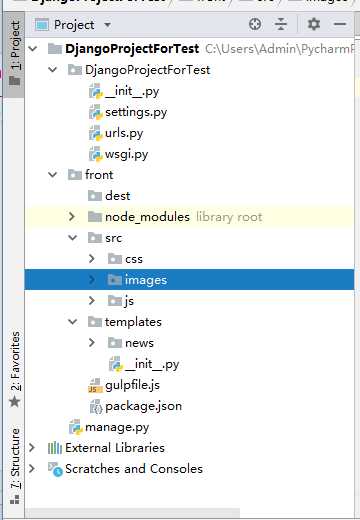Image resolution: width=360 pixels, height=520 pixels.
Task: Click the locate/scroll-from-source target icon
Action: (x=255, y=24)
